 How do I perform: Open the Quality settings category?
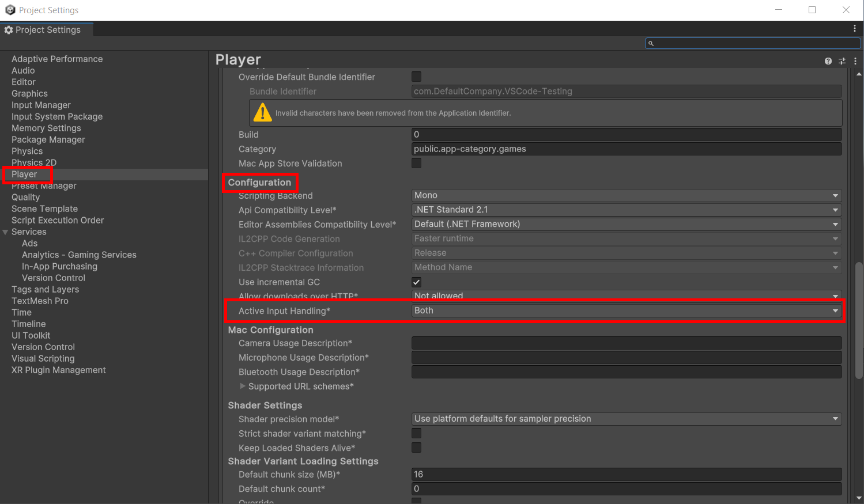[26, 197]
